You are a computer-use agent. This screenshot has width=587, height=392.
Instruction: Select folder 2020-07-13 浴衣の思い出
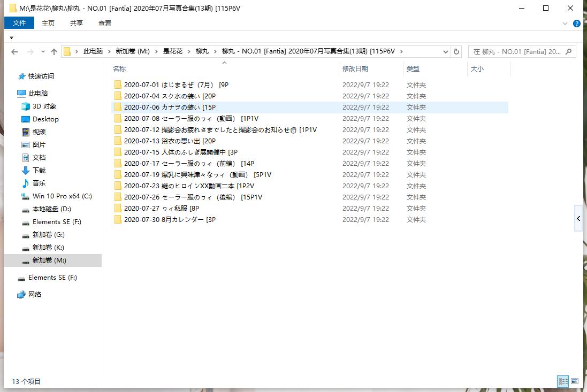pos(170,141)
